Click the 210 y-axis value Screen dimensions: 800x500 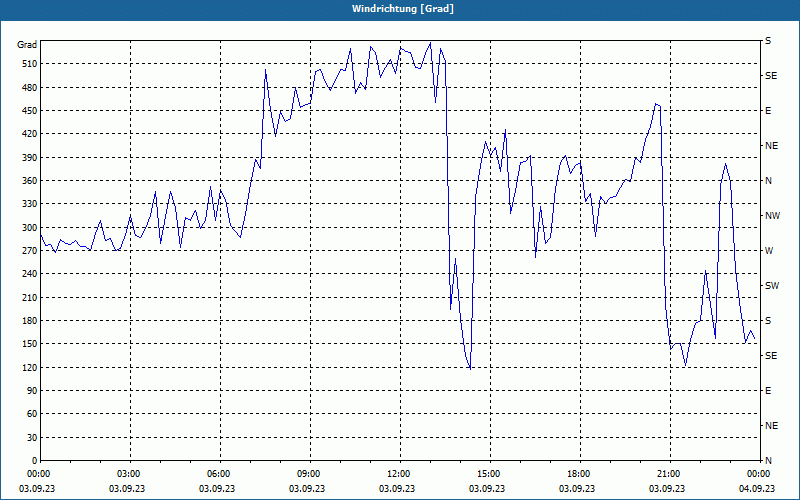pos(29,297)
